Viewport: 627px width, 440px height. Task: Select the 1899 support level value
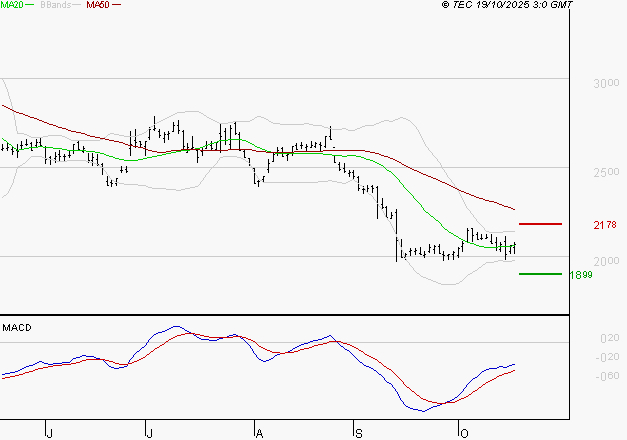[x=580, y=274]
